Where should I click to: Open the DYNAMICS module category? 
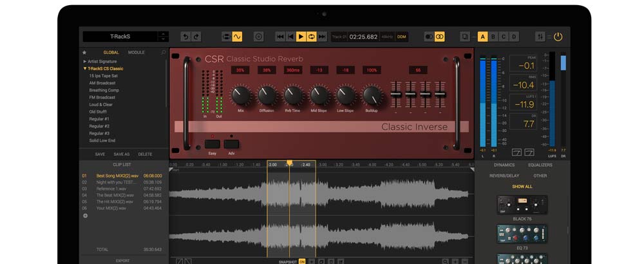click(504, 165)
